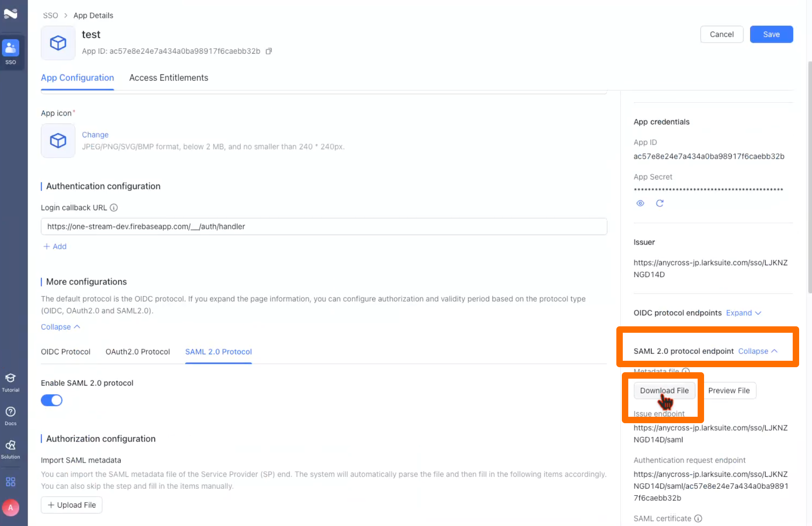Open the Tutorial sidebar icon
The height and width of the screenshot is (526, 812).
[11, 382]
